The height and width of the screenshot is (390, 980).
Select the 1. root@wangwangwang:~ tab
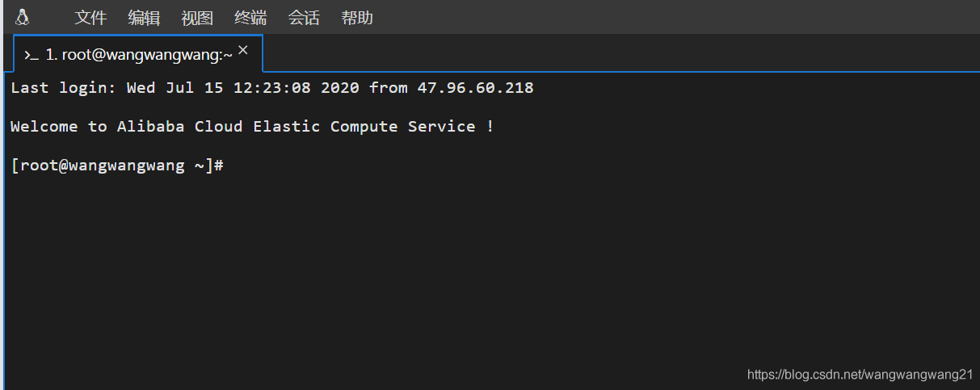(x=139, y=55)
